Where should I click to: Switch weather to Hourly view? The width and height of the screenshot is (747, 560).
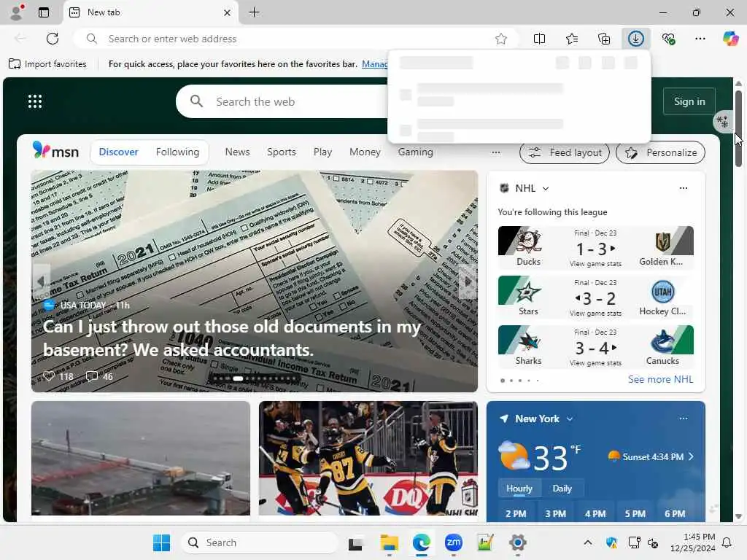pos(519,489)
